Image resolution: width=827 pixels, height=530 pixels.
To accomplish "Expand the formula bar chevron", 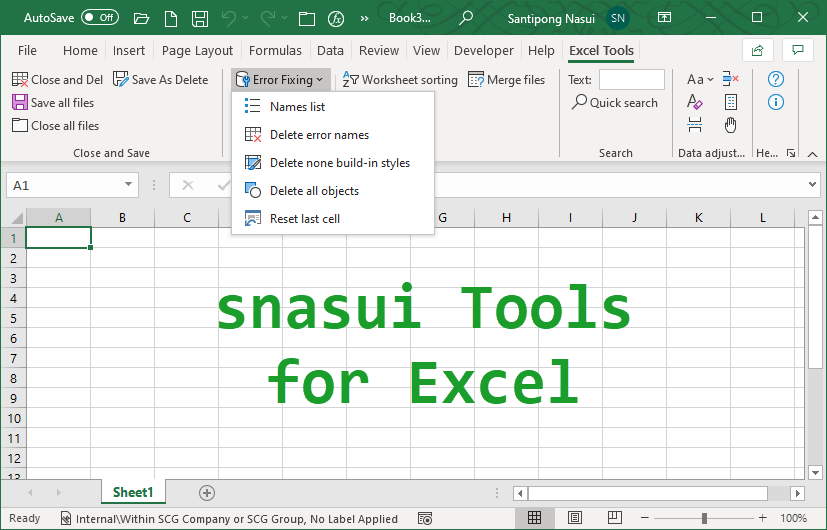I will coord(812,185).
